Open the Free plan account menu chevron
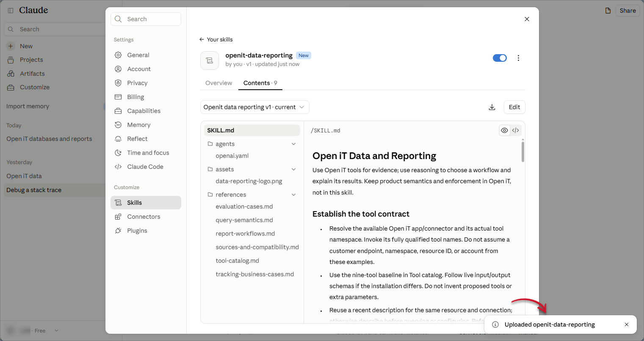The image size is (644, 341). pos(57,330)
